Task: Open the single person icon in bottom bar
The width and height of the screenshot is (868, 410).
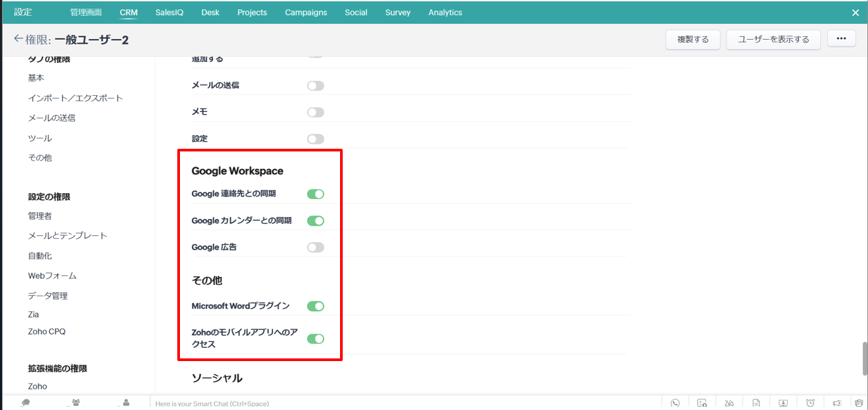Action: [x=126, y=403]
